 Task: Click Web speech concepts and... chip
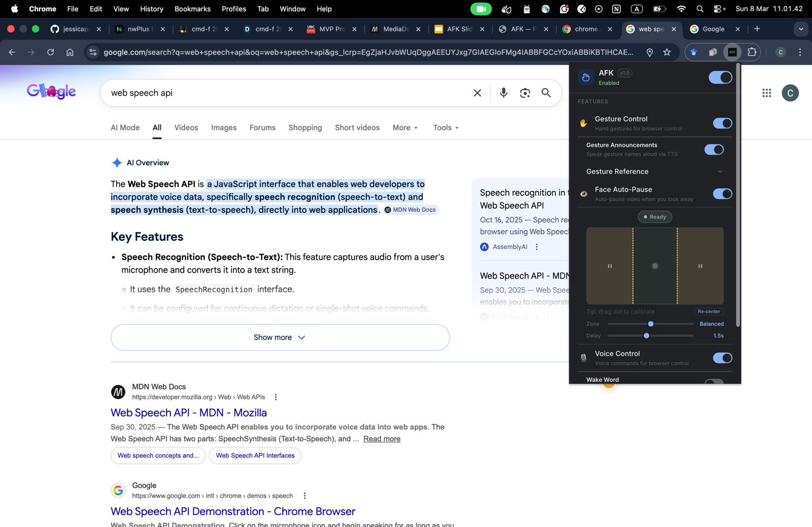point(158,455)
